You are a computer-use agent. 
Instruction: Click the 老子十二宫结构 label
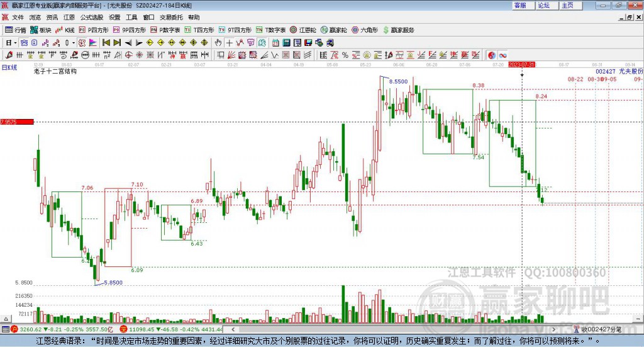(x=55, y=71)
